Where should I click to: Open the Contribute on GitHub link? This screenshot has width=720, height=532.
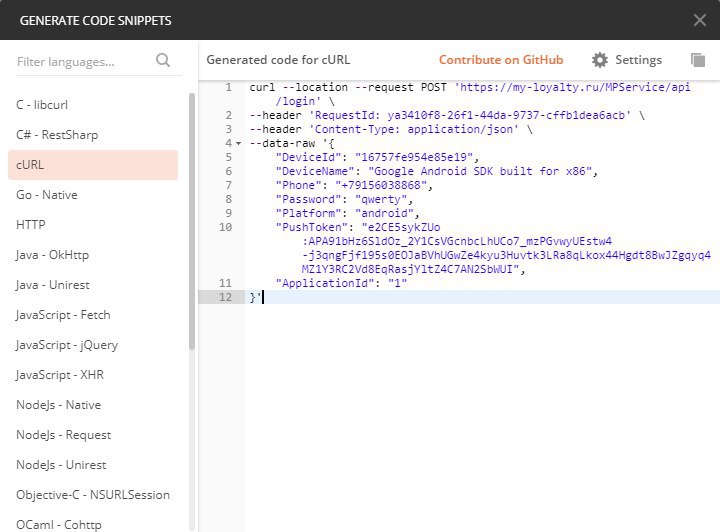(x=501, y=60)
